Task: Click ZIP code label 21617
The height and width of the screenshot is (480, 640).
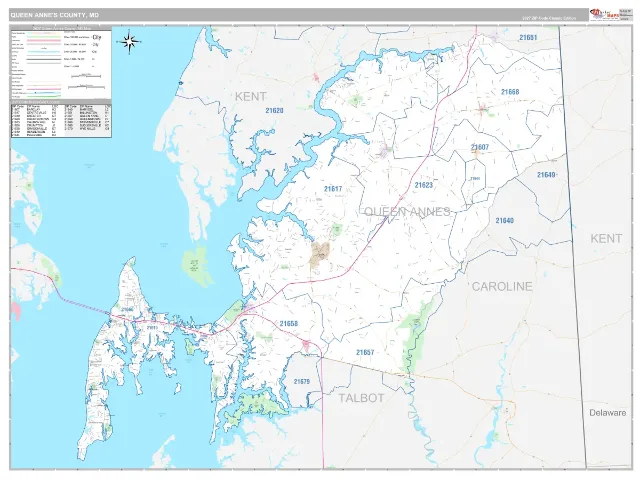Action: click(x=333, y=189)
